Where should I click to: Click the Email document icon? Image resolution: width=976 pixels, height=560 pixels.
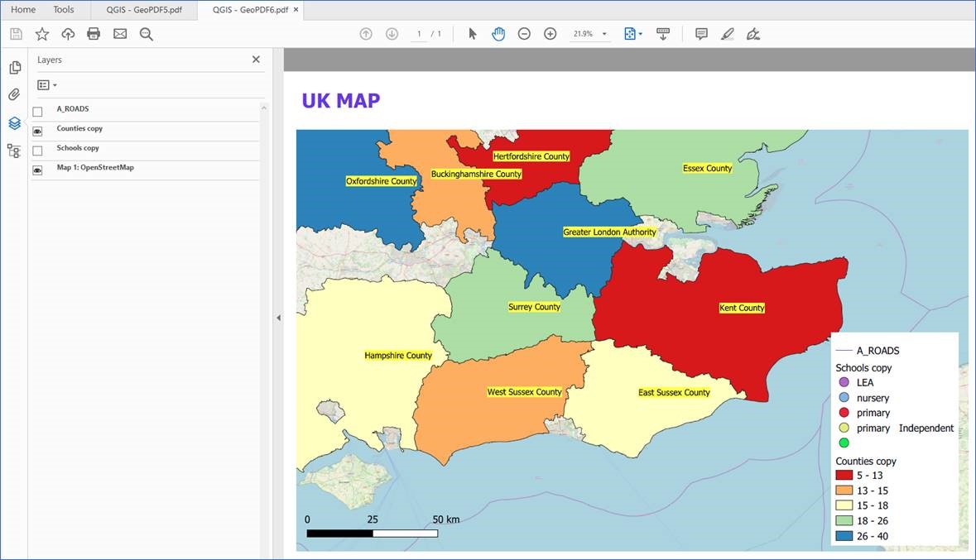pos(120,34)
